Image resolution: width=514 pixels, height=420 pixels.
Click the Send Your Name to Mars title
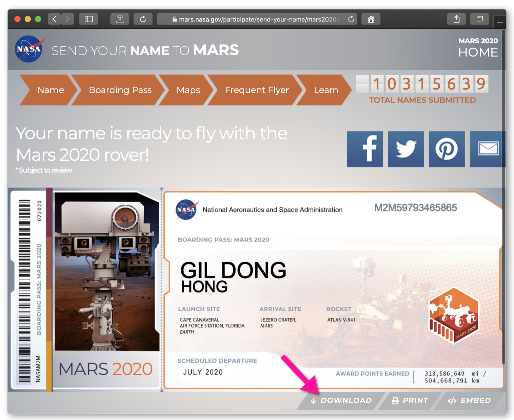[145, 50]
